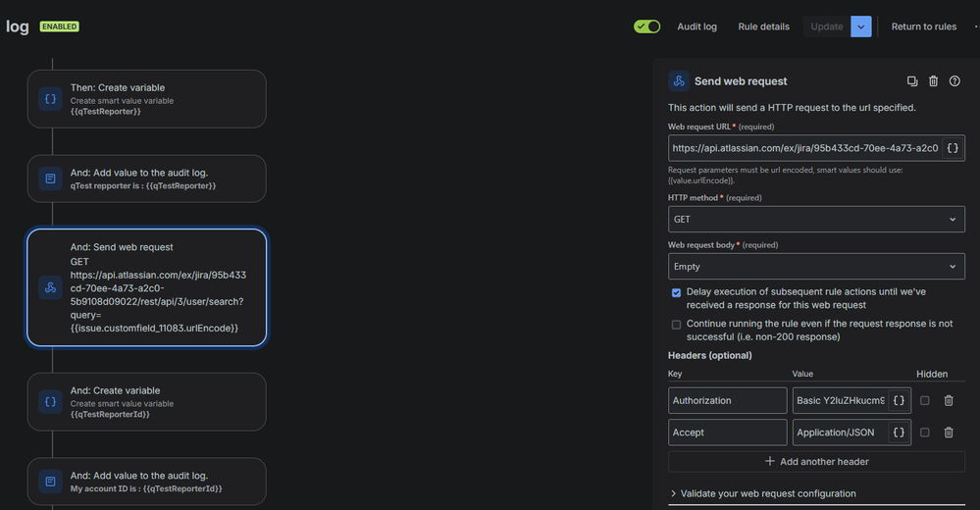
Task: Check Continue running the rule on non-200 response
Action: click(676, 325)
